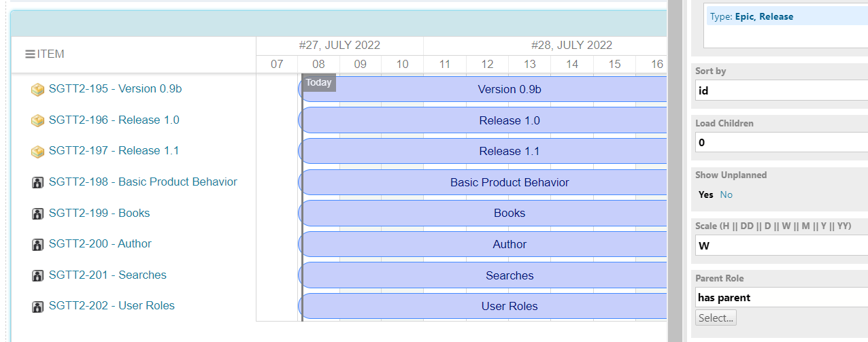
Task: Select the Release 1.0 Gantt bar
Action: tap(483, 120)
